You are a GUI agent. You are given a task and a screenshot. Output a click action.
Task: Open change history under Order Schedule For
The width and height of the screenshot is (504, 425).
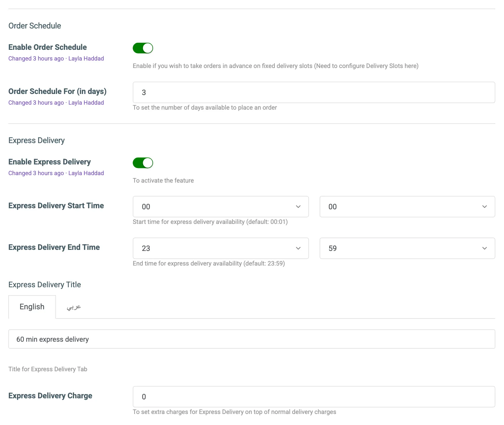tap(56, 103)
